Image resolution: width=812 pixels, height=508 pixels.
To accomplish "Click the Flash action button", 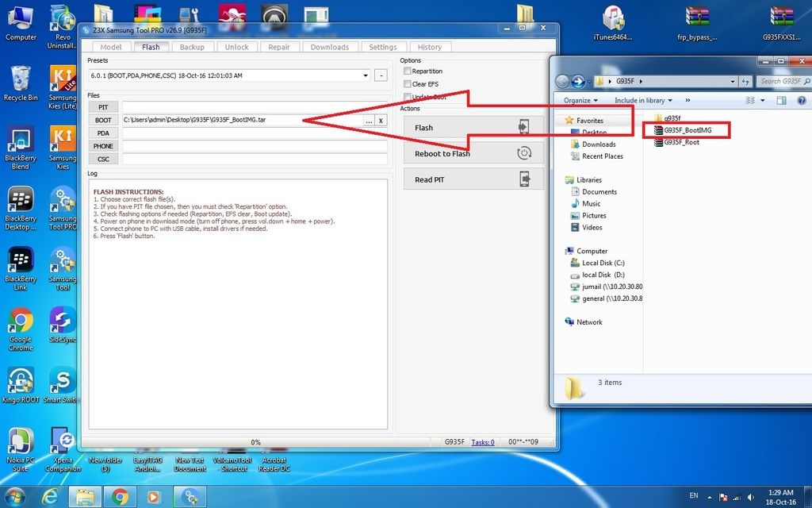I will 474,128.
